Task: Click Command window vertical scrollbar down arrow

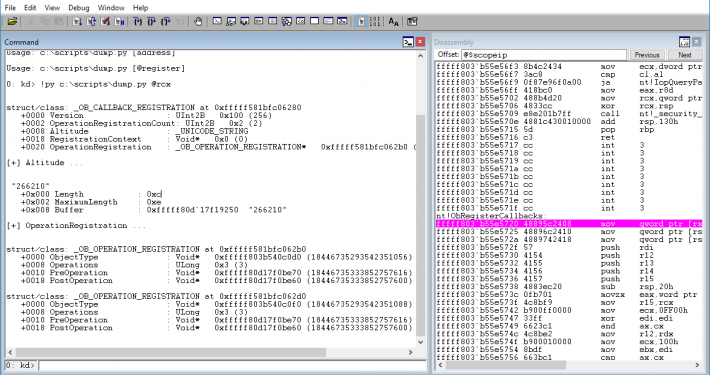Action: click(421, 342)
